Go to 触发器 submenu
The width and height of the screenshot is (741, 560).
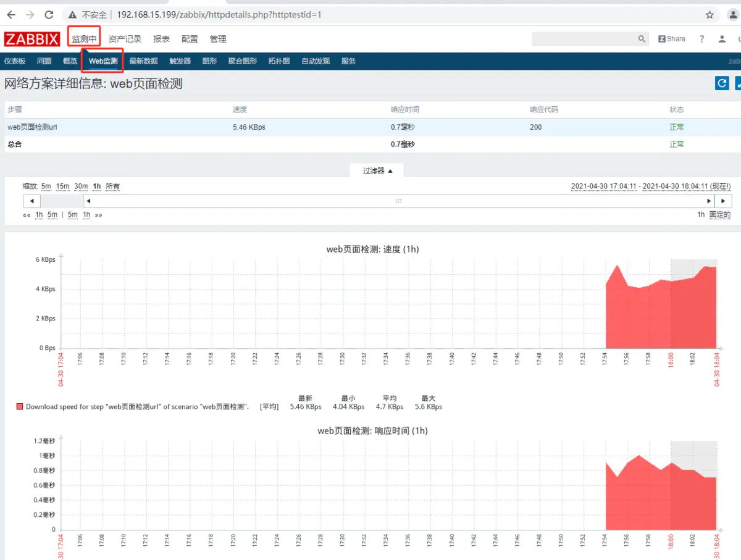180,61
